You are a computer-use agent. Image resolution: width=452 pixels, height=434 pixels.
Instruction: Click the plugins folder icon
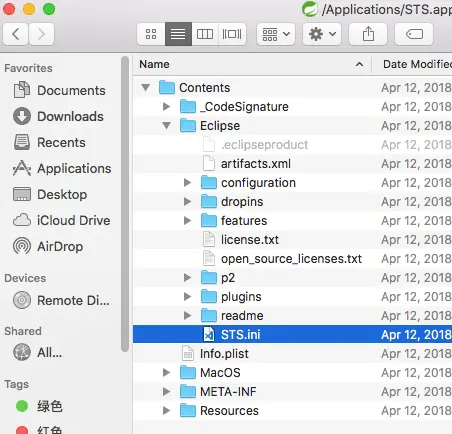pos(209,297)
